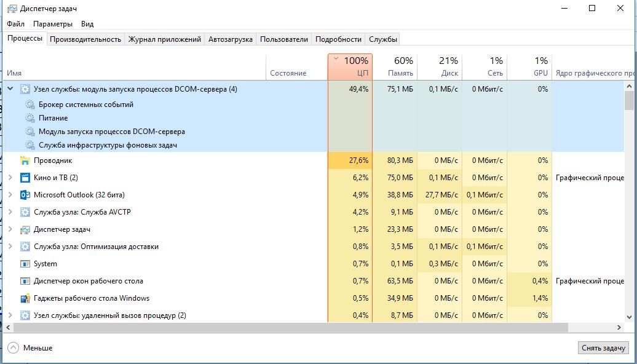Sort by the GPU column header
637x364 pixels.
pos(530,68)
